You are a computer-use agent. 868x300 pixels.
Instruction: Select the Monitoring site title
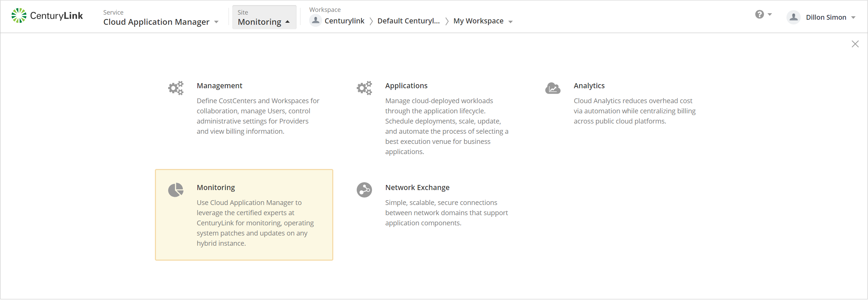216,187
